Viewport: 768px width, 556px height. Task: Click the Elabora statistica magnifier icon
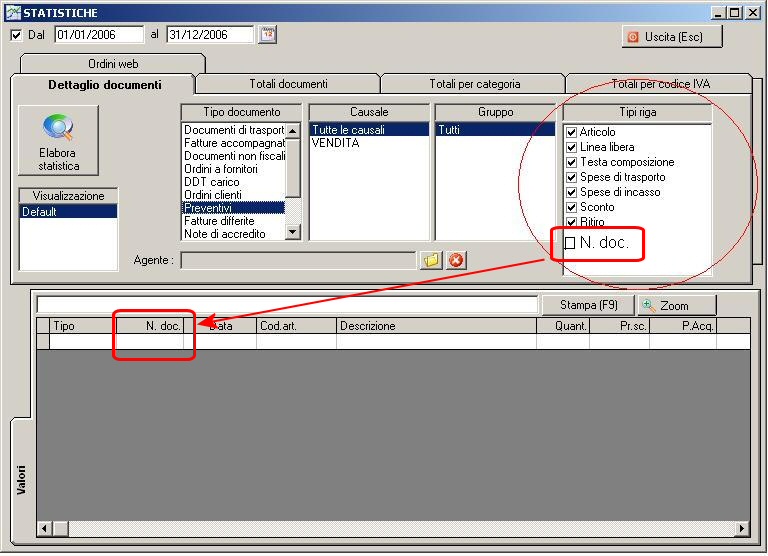[58, 127]
